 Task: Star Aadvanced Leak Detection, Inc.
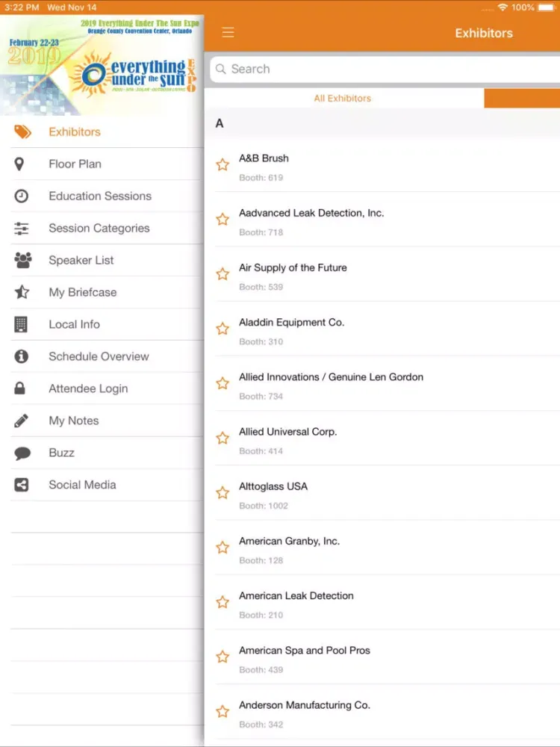click(x=223, y=220)
